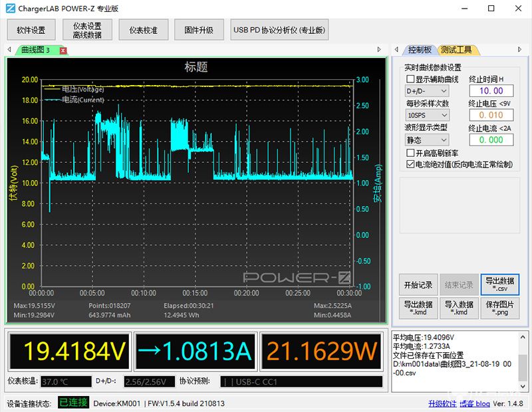This screenshot has width=532, height=412.
Task: Click the 已连接 connection status indicator
Action: coord(73,403)
